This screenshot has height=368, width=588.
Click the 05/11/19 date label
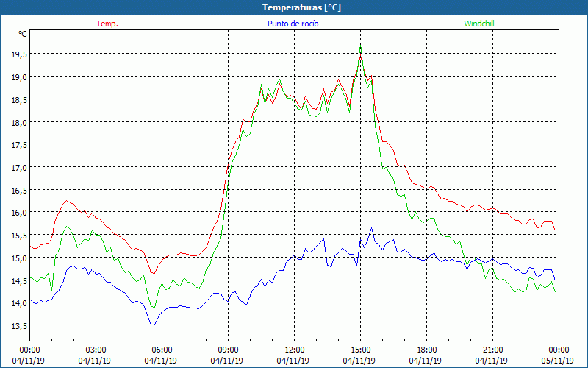point(557,361)
